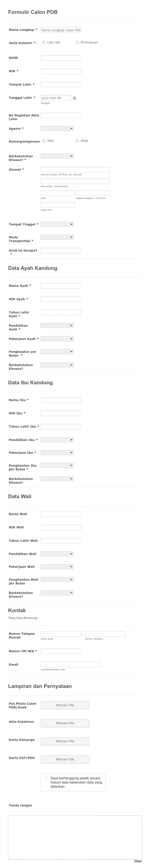Pick the WNA citizenship radio button
The height and width of the screenshot is (868, 150).
pos(77,141)
